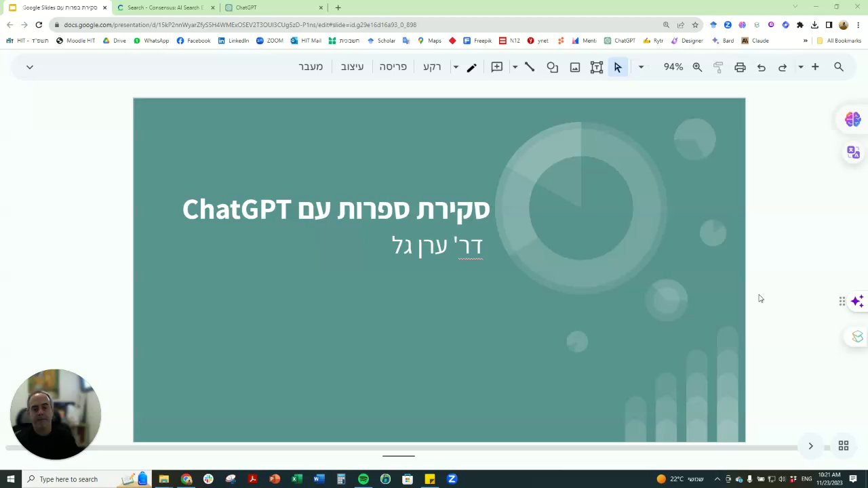Viewport: 868px width, 488px height.
Task: Open Excel from the taskbar
Action: (x=297, y=479)
